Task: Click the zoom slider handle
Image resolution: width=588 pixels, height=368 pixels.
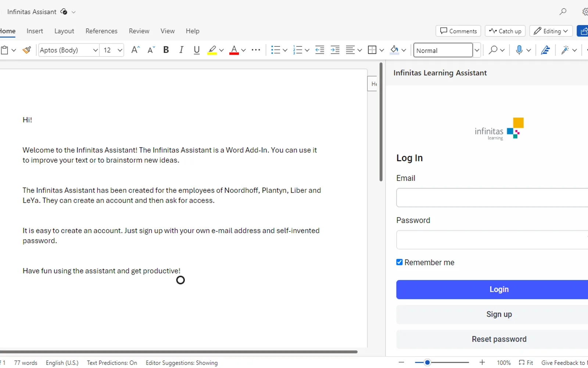Action: pos(427,362)
